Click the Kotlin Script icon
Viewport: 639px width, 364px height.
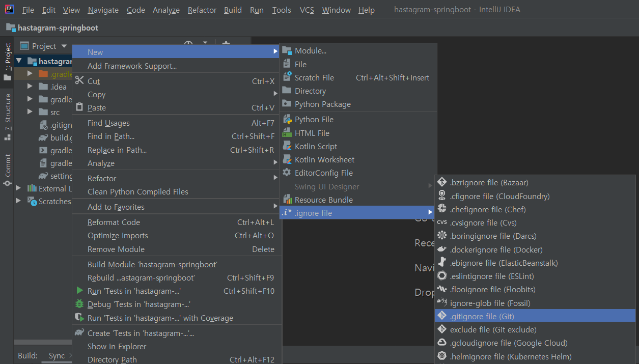pos(287,146)
